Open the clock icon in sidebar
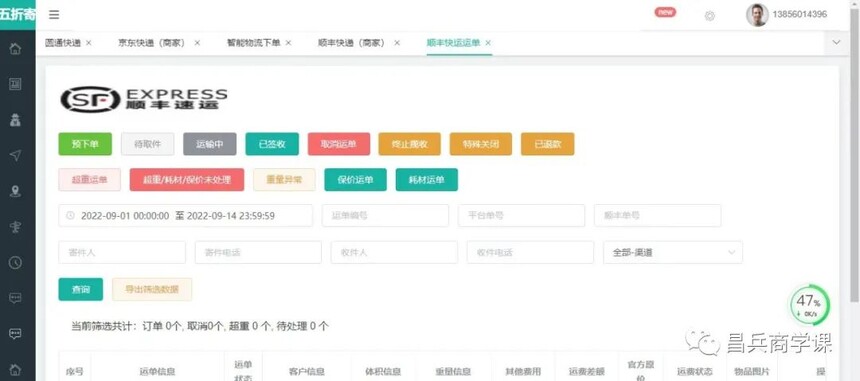 [15, 263]
